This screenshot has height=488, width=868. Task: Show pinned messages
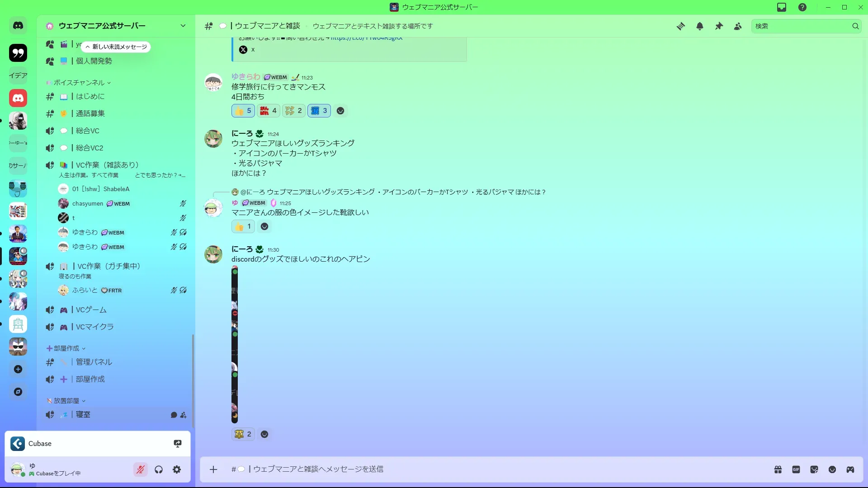pos(719,26)
